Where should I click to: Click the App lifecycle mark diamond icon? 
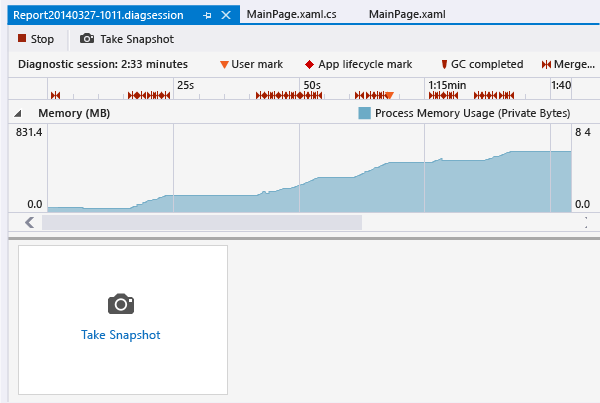[x=309, y=64]
